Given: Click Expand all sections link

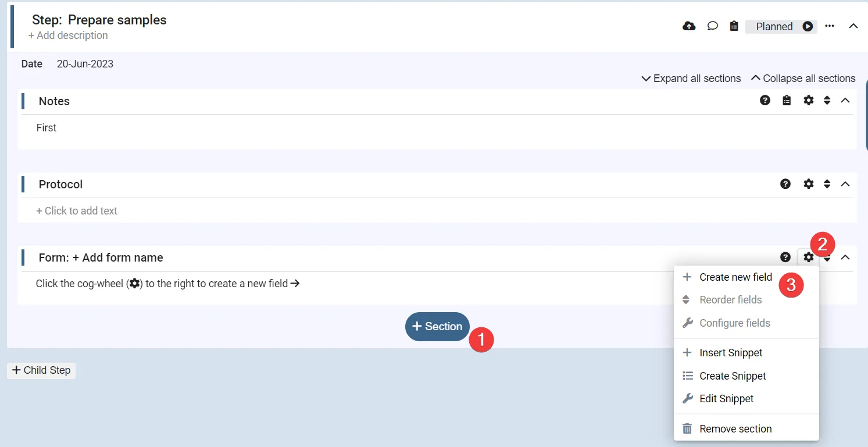Looking at the screenshot, I should [691, 78].
